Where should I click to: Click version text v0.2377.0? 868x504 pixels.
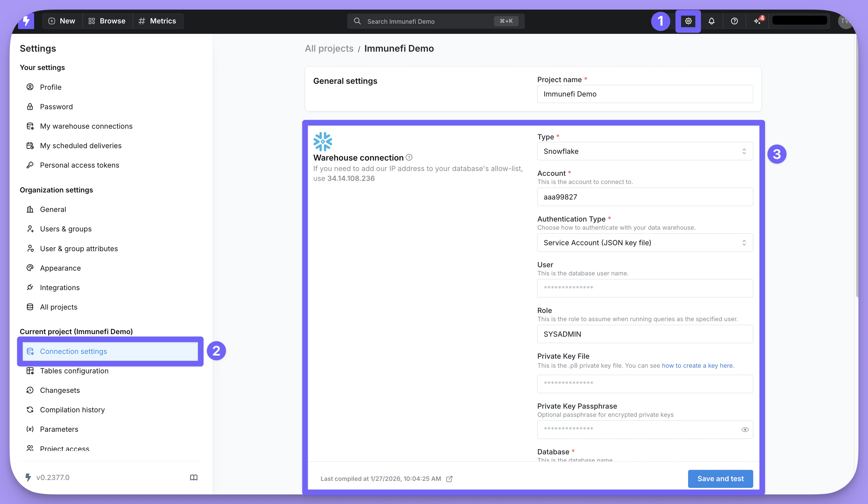[53, 477]
